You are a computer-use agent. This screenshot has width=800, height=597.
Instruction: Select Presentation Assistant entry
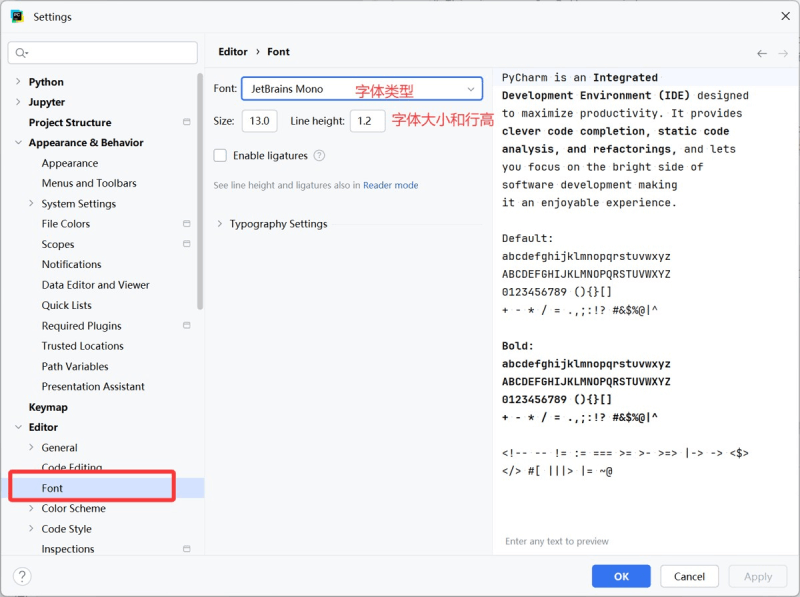[x=93, y=386]
